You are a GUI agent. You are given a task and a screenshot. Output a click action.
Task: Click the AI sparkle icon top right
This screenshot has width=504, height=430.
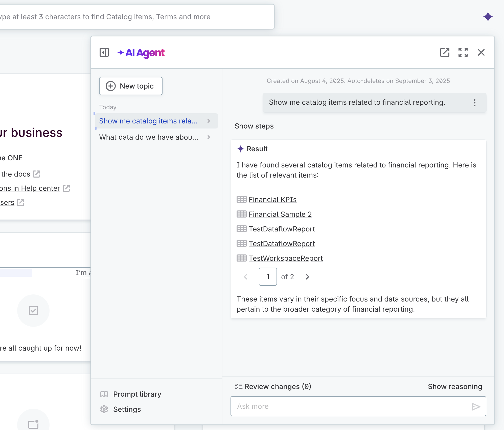488,17
